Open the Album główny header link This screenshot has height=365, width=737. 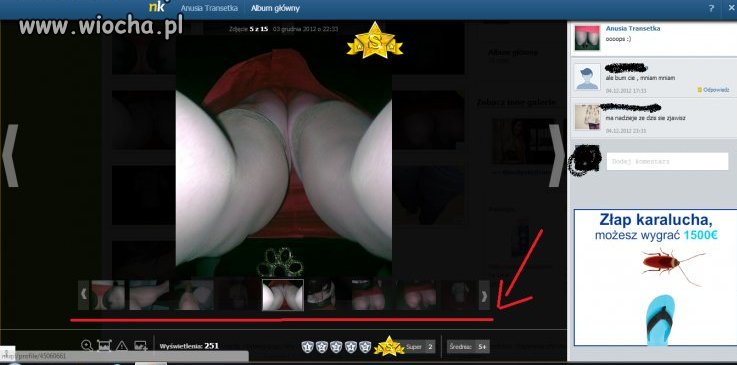tap(275, 8)
